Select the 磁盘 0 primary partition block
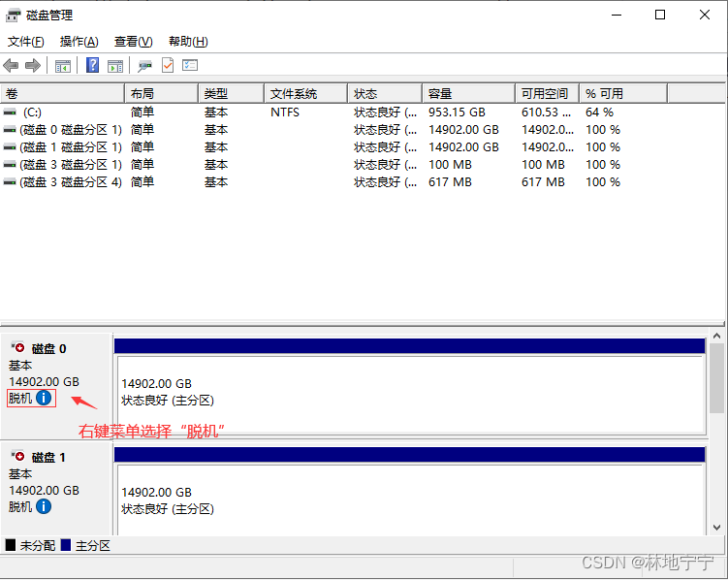 [410, 387]
